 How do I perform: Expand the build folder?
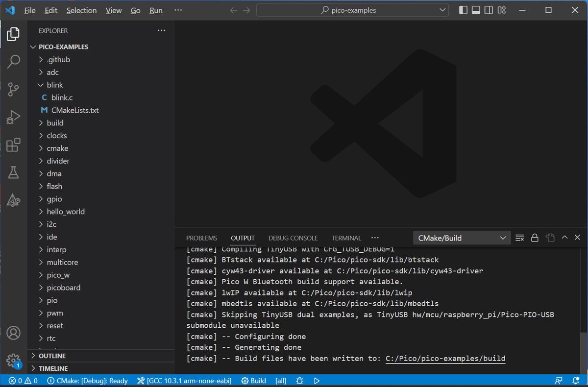[x=101, y=123]
